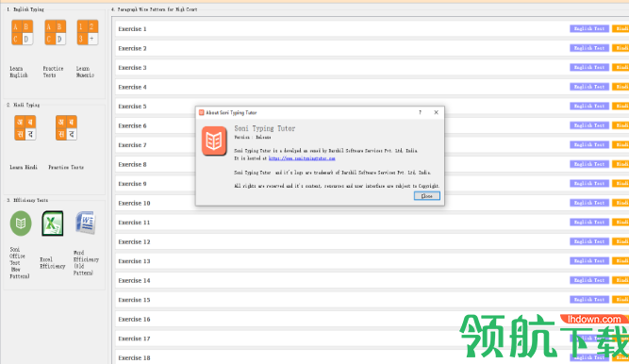
Task: Click the Word Efficiency (Old Pattern) label
Action: tap(86, 263)
